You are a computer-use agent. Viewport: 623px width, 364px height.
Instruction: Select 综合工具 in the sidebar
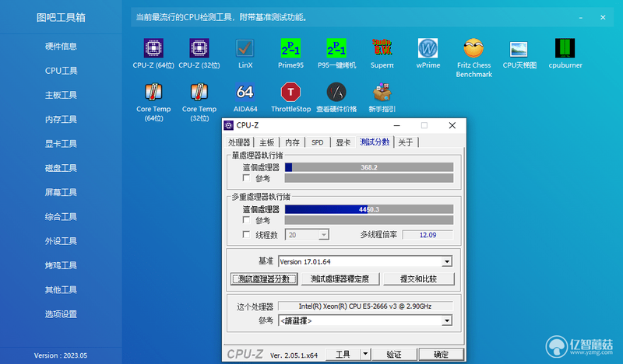click(x=61, y=217)
